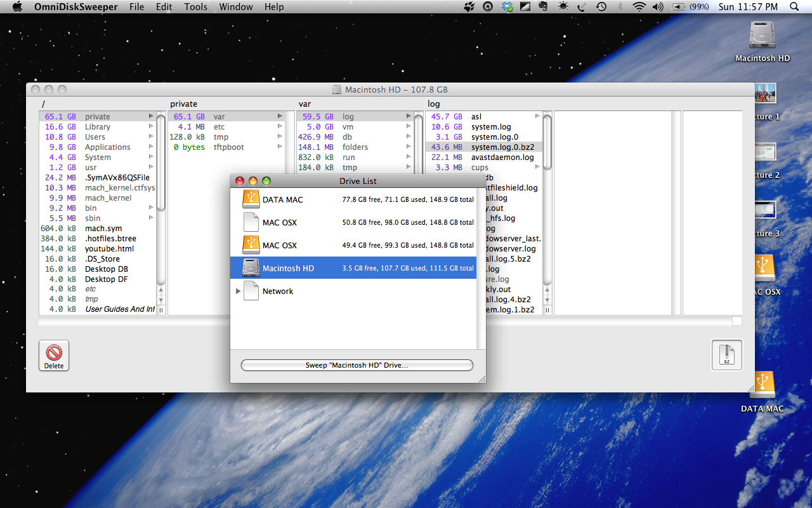Click the phone handset menu bar icon

pyautogui.click(x=582, y=7)
